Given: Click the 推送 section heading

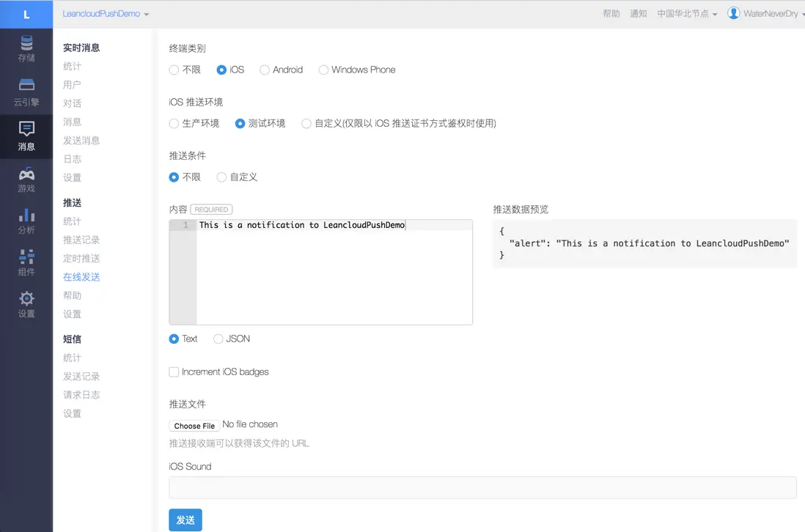Looking at the screenshot, I should point(72,203).
